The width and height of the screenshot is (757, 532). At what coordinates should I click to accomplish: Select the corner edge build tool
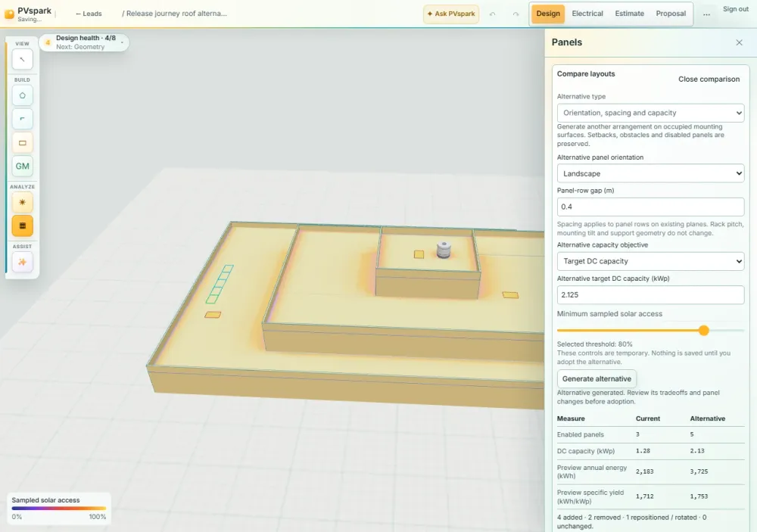tap(22, 119)
